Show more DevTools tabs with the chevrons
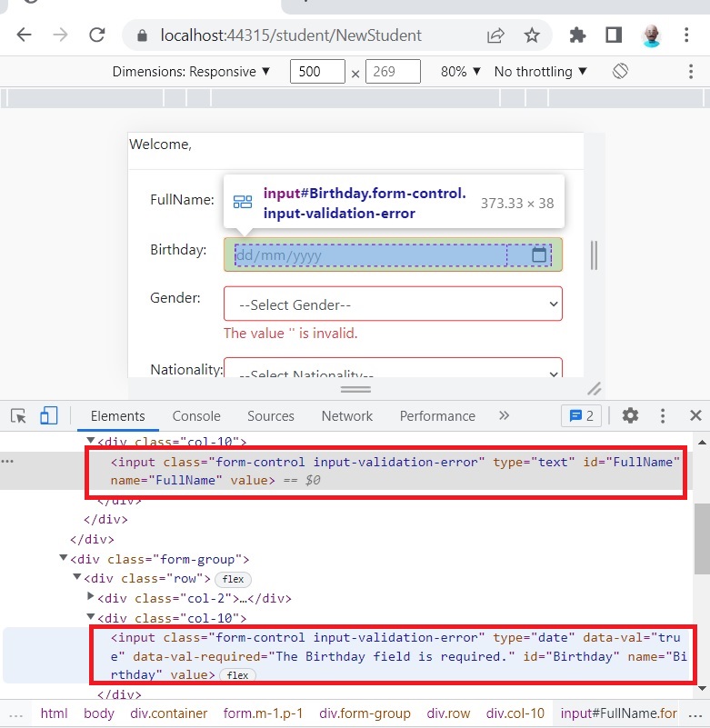This screenshot has width=710, height=728. click(504, 415)
